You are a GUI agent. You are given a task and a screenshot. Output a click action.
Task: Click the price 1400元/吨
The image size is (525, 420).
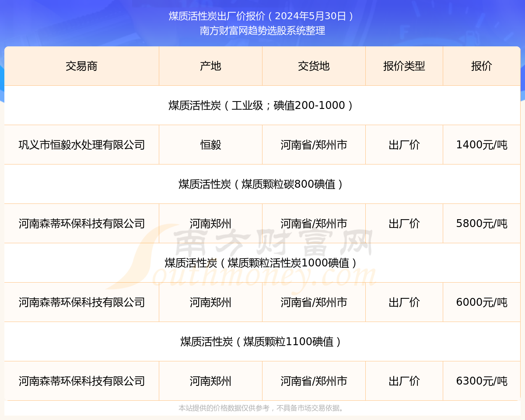point(482,145)
